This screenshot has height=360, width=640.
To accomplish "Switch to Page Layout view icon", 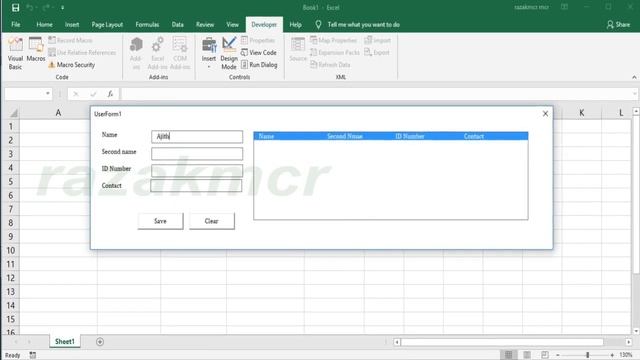I will (527, 355).
